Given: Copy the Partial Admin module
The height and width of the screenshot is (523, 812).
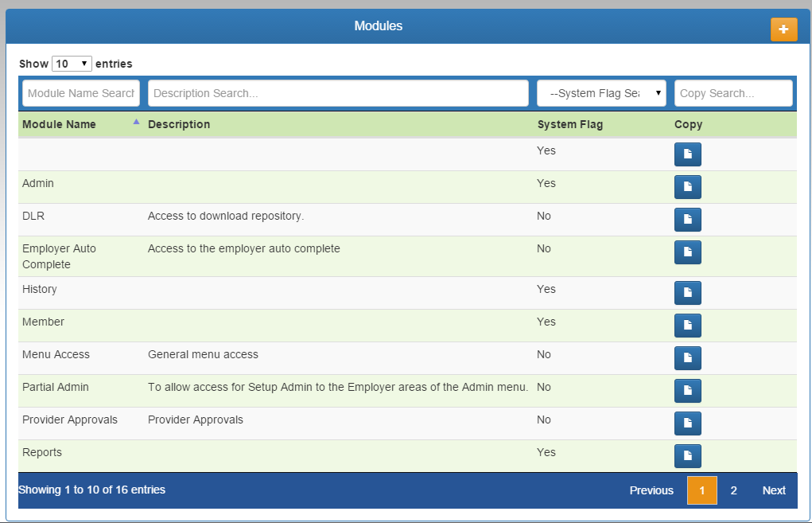Looking at the screenshot, I should 687,391.
